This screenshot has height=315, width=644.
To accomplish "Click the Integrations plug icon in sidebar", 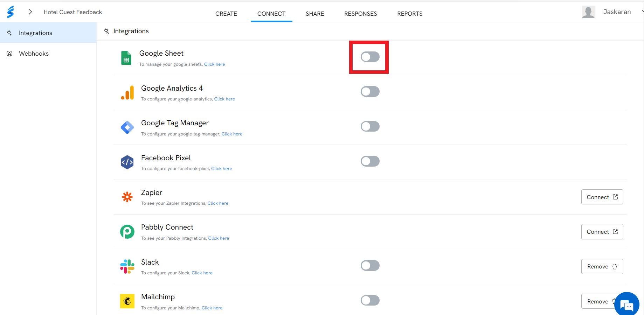I will (x=9, y=33).
